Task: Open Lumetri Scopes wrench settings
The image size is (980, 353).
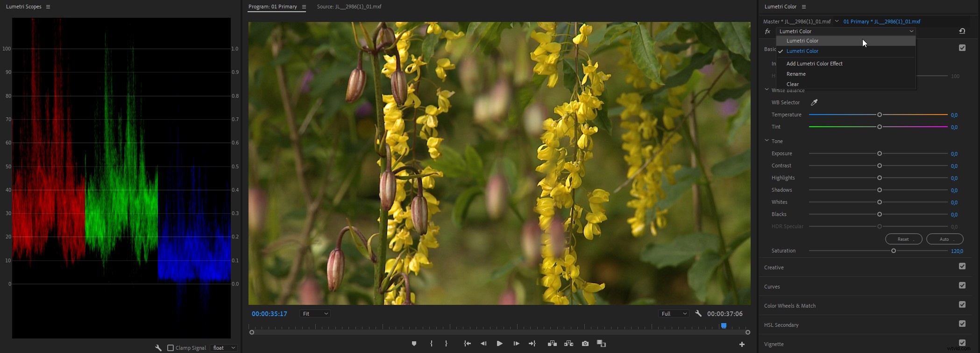Action: pyautogui.click(x=158, y=348)
